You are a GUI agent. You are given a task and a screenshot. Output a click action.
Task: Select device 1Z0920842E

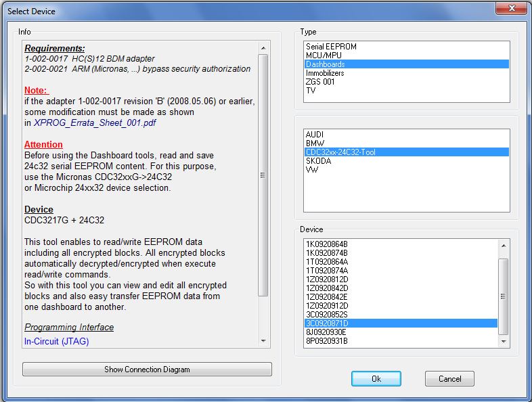tap(401, 297)
